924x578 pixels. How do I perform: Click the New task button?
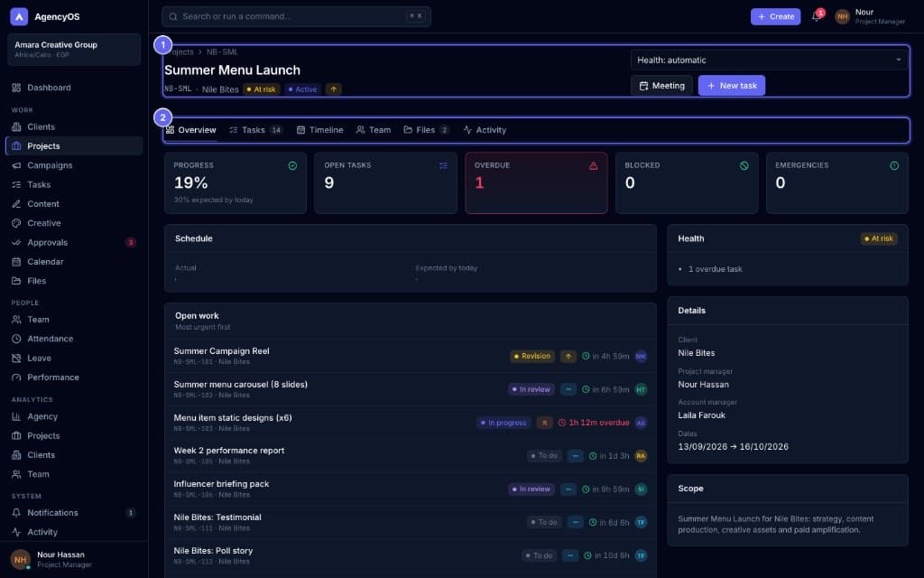tap(732, 86)
